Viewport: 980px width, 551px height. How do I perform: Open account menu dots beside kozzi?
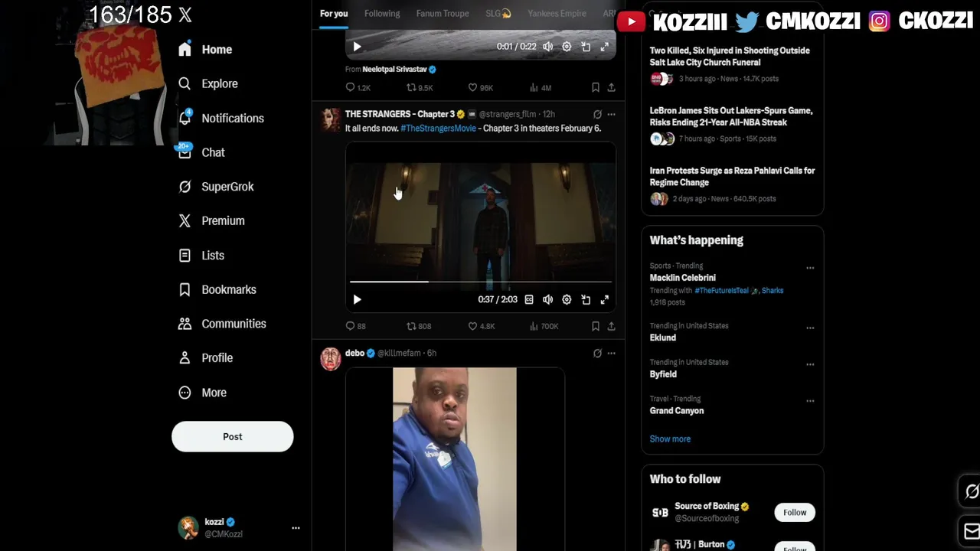[296, 528]
